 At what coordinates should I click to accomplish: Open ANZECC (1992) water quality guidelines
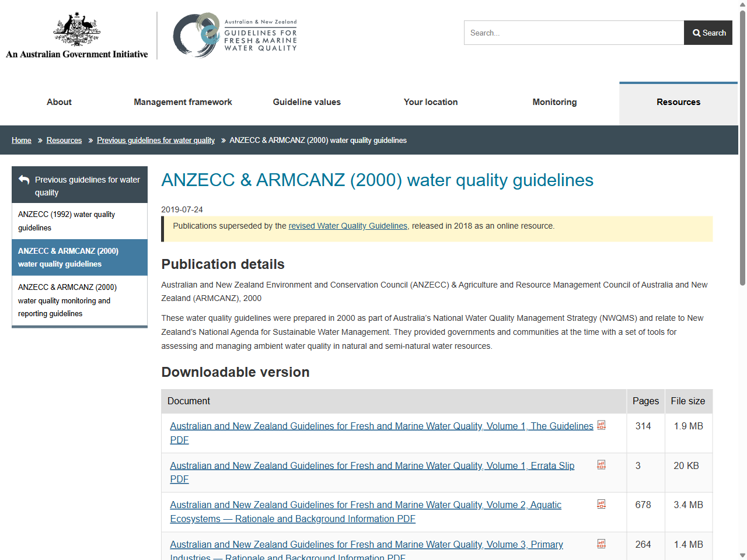pyautogui.click(x=66, y=221)
